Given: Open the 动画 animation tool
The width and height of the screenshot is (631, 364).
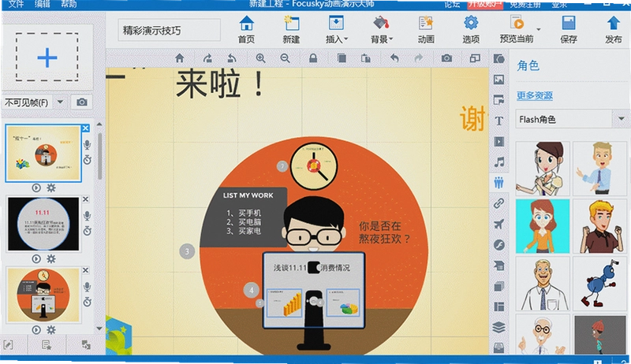Looking at the screenshot, I should 426,29.
